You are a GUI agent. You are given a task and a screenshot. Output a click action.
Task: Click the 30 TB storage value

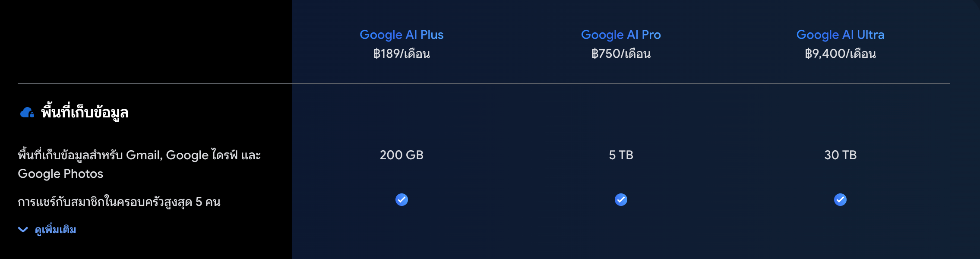(x=840, y=155)
